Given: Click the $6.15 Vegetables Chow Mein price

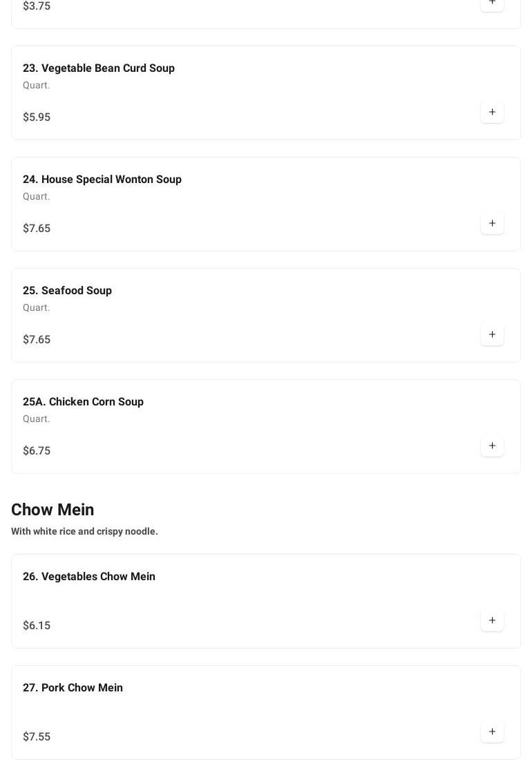Looking at the screenshot, I should [x=37, y=625].
